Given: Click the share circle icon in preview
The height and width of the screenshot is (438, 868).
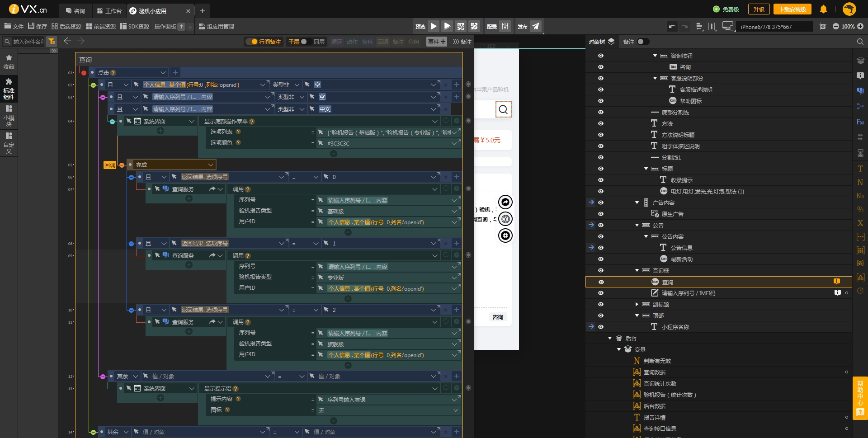Looking at the screenshot, I should [x=505, y=202].
